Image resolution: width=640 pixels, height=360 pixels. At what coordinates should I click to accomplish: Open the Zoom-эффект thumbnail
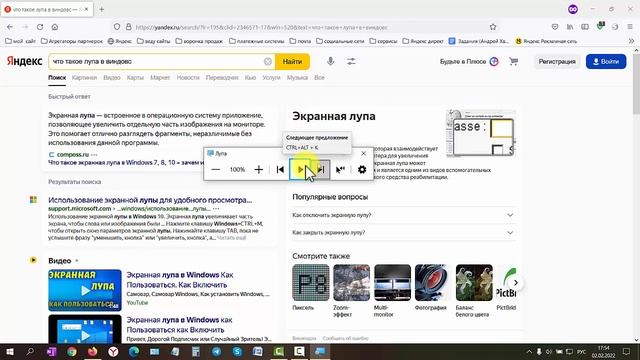pyautogui.click(x=351, y=282)
